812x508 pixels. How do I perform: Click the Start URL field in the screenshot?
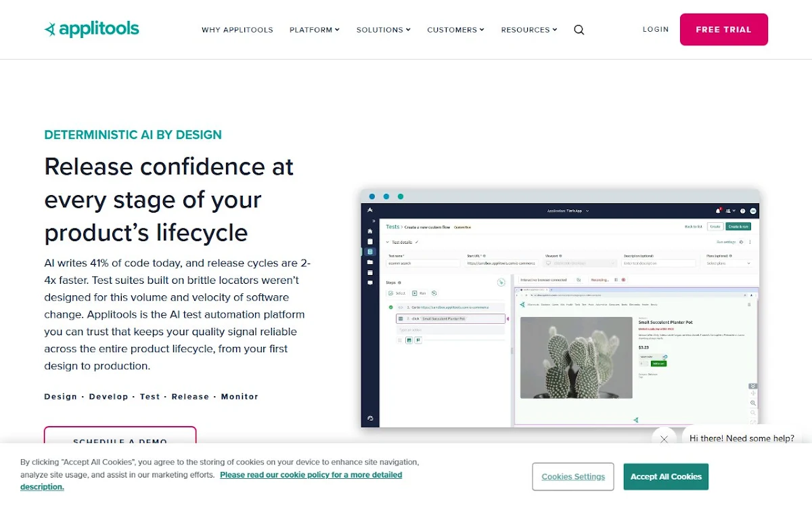click(x=501, y=263)
